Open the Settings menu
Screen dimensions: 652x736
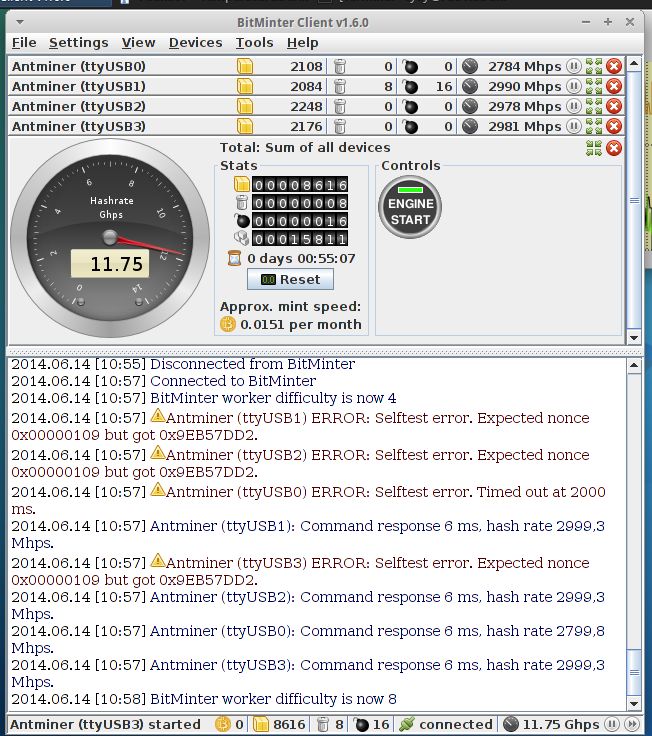(78, 43)
